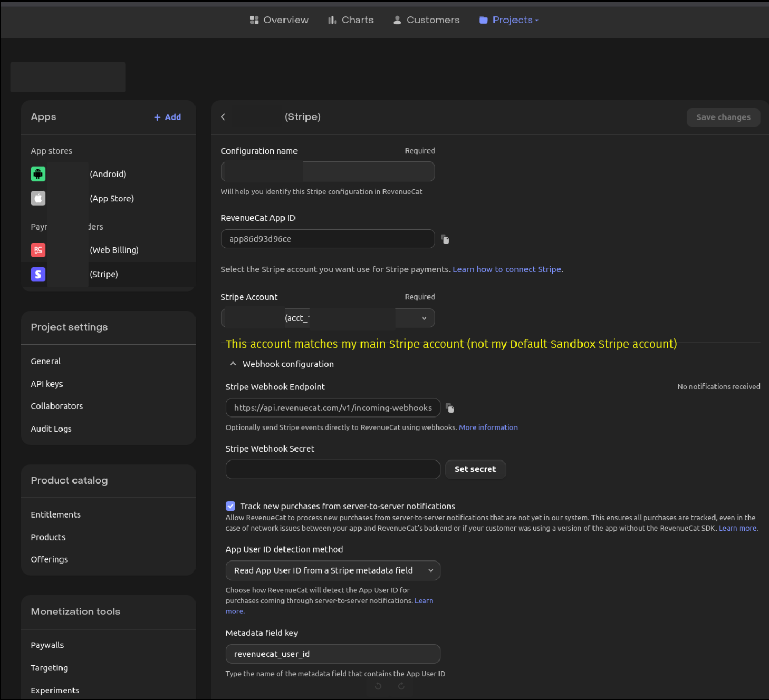Go back using the left chevron
This screenshot has height=700, width=769.
pyautogui.click(x=223, y=117)
